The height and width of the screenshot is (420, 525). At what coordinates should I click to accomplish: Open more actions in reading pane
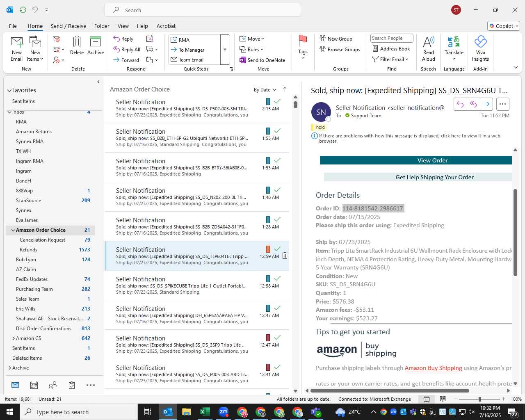click(x=503, y=104)
